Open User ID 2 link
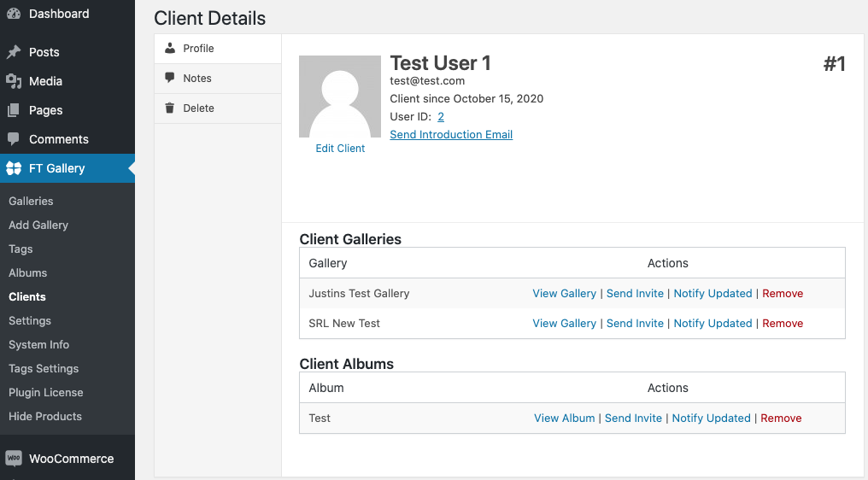The image size is (868, 480). 441,117
